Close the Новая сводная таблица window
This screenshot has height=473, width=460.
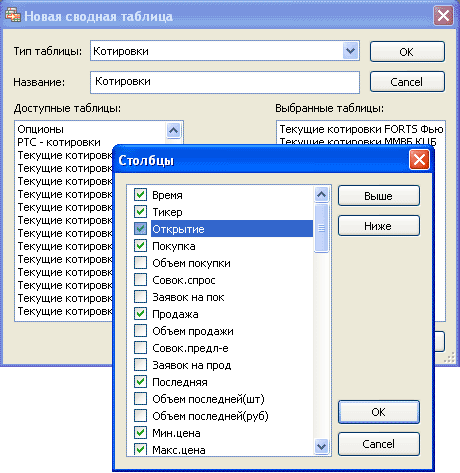[x=443, y=15]
